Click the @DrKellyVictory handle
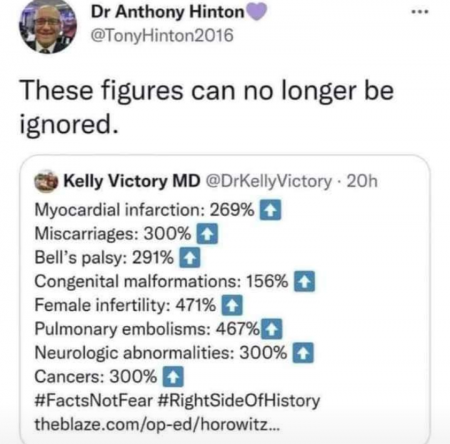 [x=269, y=181]
